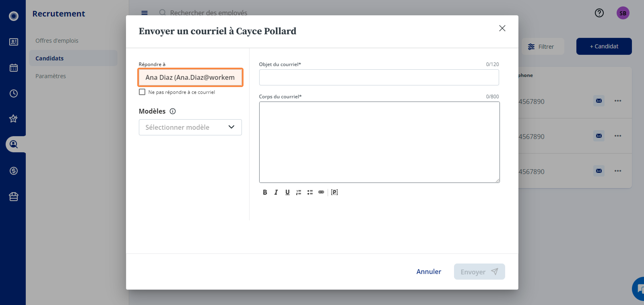Image resolution: width=644 pixels, height=305 pixels.
Task: Insert a hyperlink into the email body
Action: coord(321,192)
